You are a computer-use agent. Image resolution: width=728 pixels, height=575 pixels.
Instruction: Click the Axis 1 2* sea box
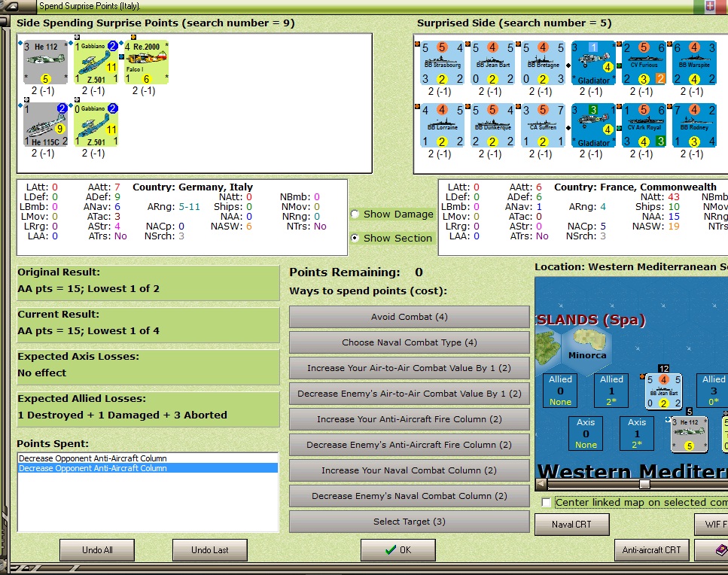[x=637, y=434]
